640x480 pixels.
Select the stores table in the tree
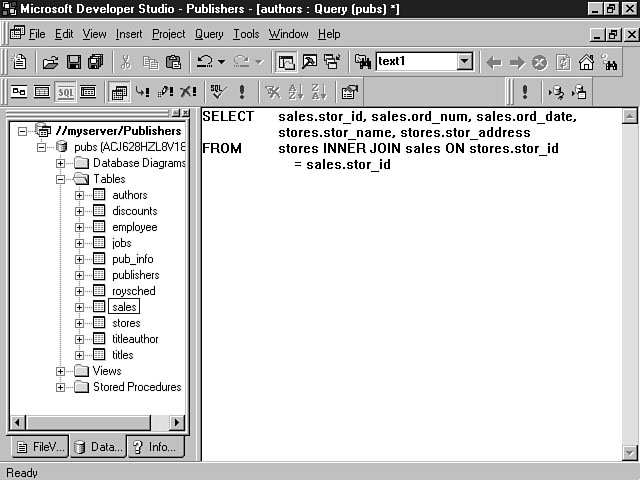tap(126, 323)
